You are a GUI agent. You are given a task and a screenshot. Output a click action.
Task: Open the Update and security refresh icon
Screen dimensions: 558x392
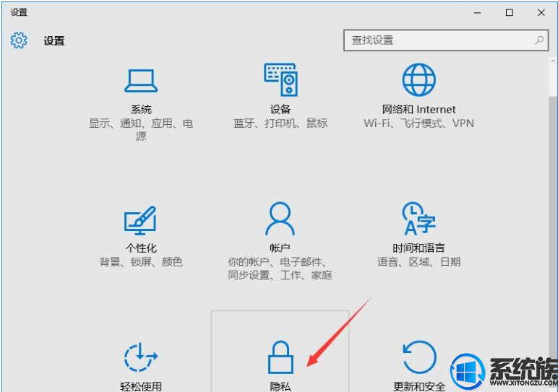419,357
